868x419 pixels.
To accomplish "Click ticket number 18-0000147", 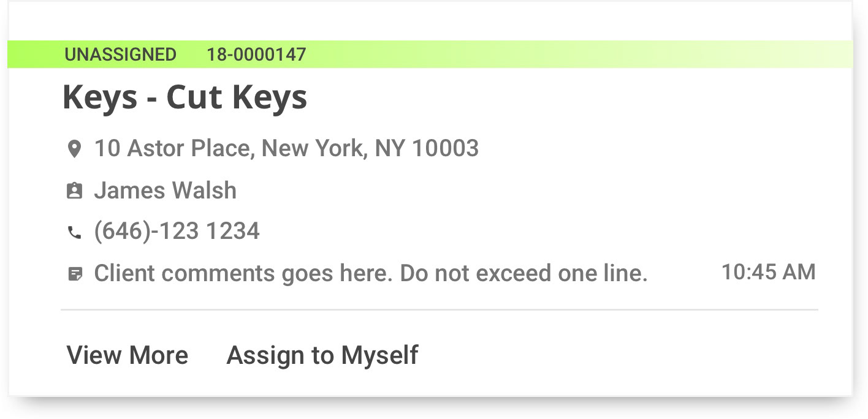I will point(256,55).
